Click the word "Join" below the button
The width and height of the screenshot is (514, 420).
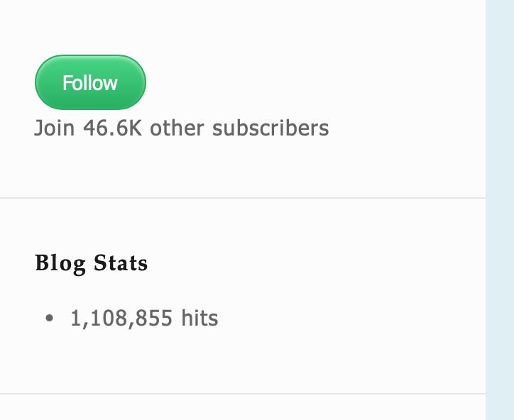(x=55, y=128)
